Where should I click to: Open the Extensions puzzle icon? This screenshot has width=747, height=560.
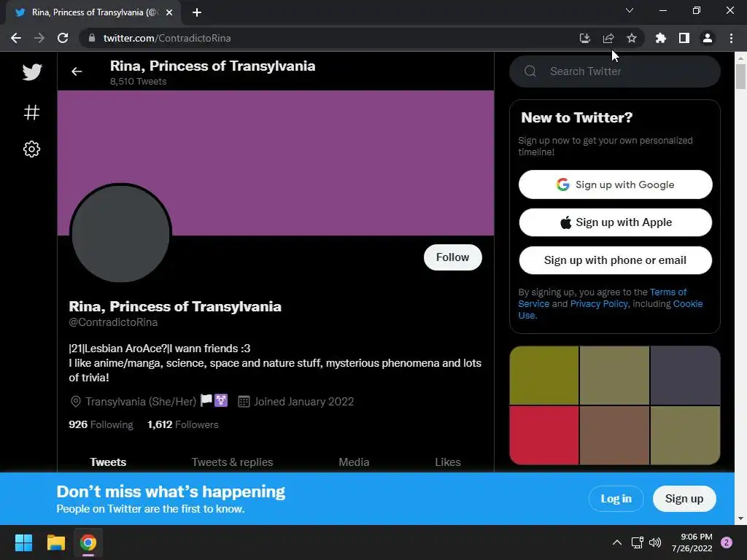(661, 38)
